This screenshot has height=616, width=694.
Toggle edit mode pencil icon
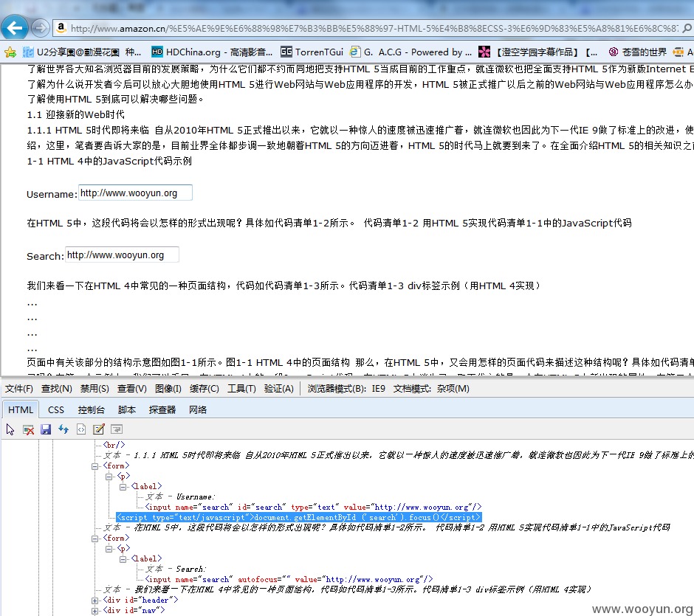(x=99, y=429)
